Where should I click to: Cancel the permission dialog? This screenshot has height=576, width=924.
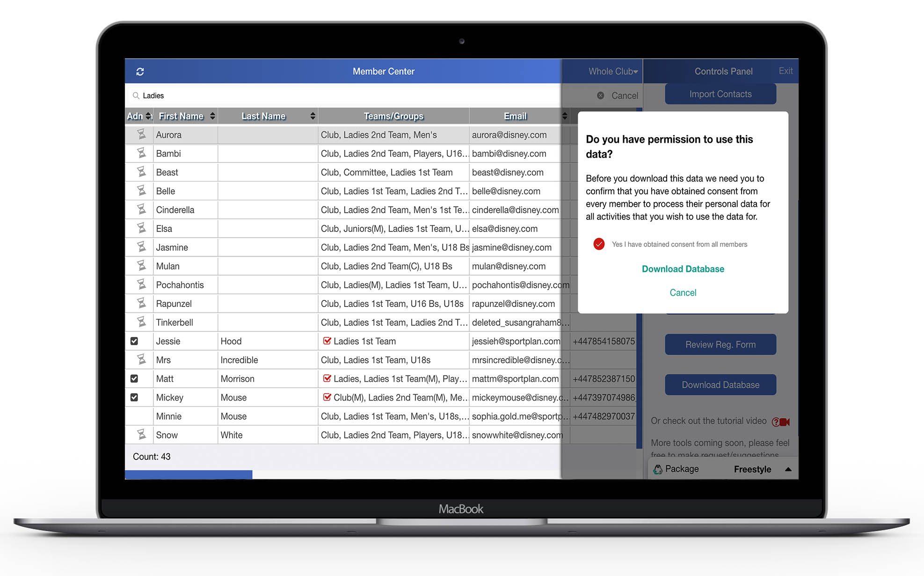point(683,293)
